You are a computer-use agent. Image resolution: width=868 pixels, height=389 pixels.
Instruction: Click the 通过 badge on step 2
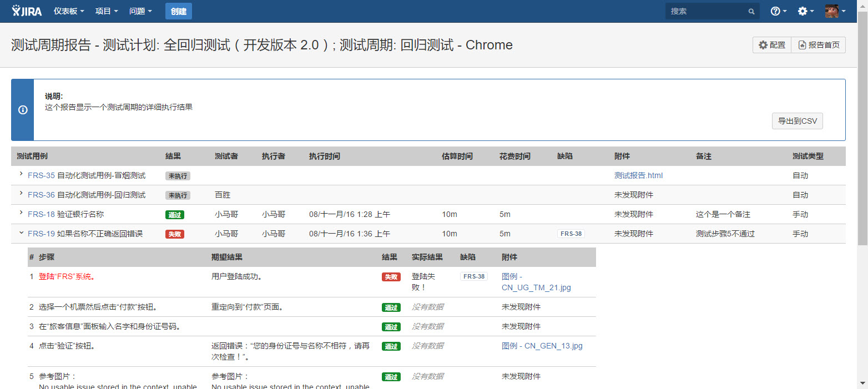(391, 307)
